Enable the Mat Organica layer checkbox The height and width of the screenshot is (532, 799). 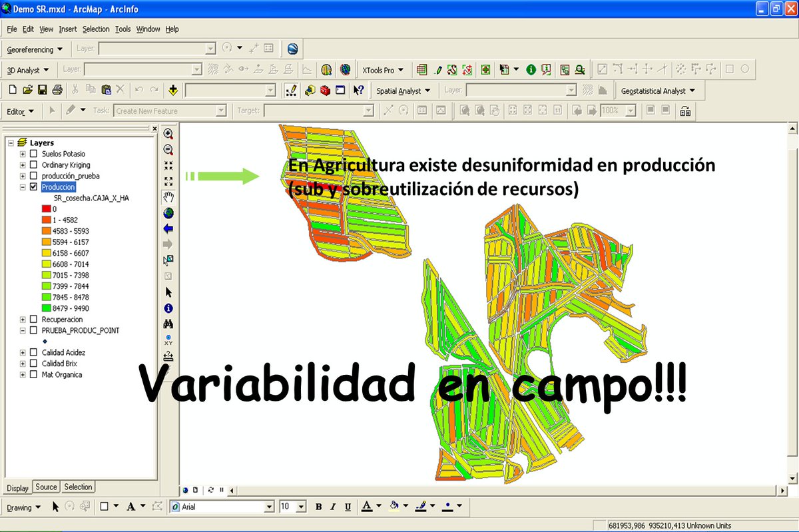33,375
